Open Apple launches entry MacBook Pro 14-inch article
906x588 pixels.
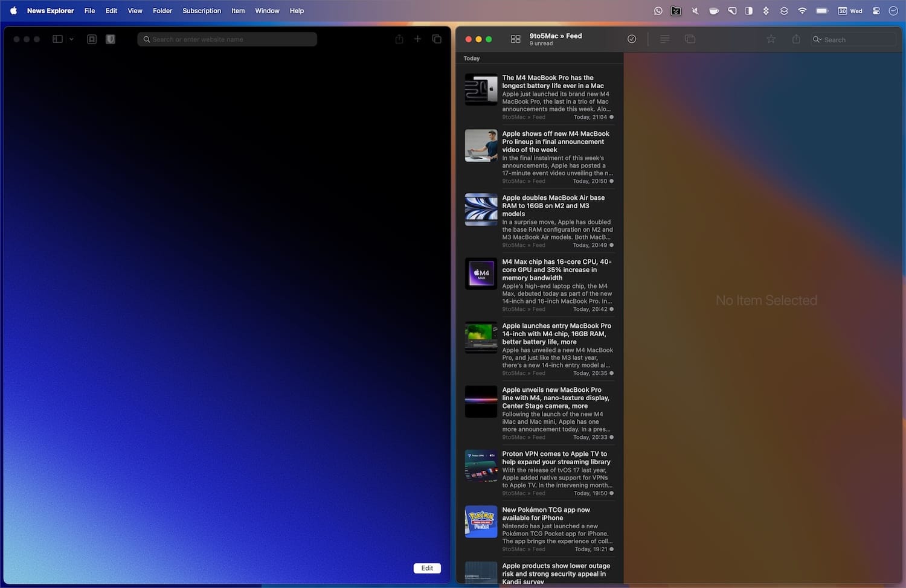pos(539,349)
